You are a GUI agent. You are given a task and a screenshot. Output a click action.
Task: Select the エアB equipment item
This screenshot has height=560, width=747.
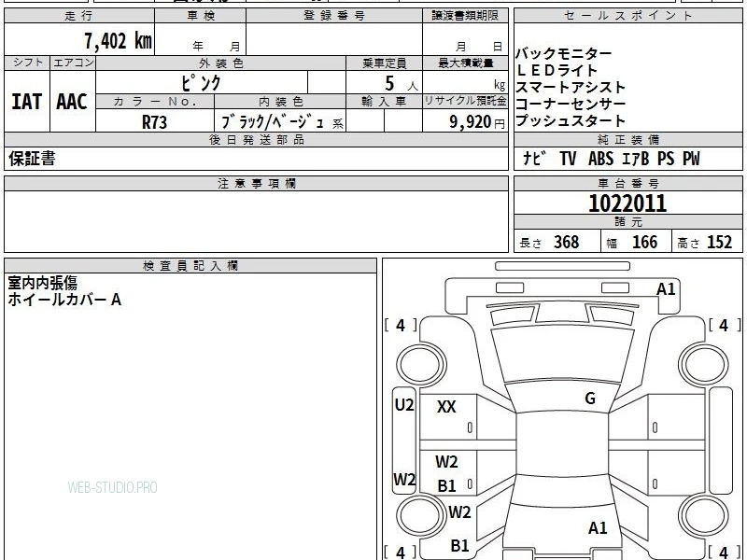tap(636, 158)
